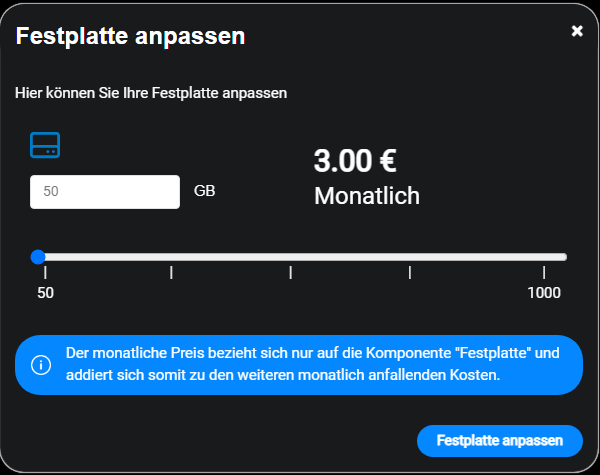600x475 pixels.
Task: Click the GB unit label
Action: coord(205,190)
